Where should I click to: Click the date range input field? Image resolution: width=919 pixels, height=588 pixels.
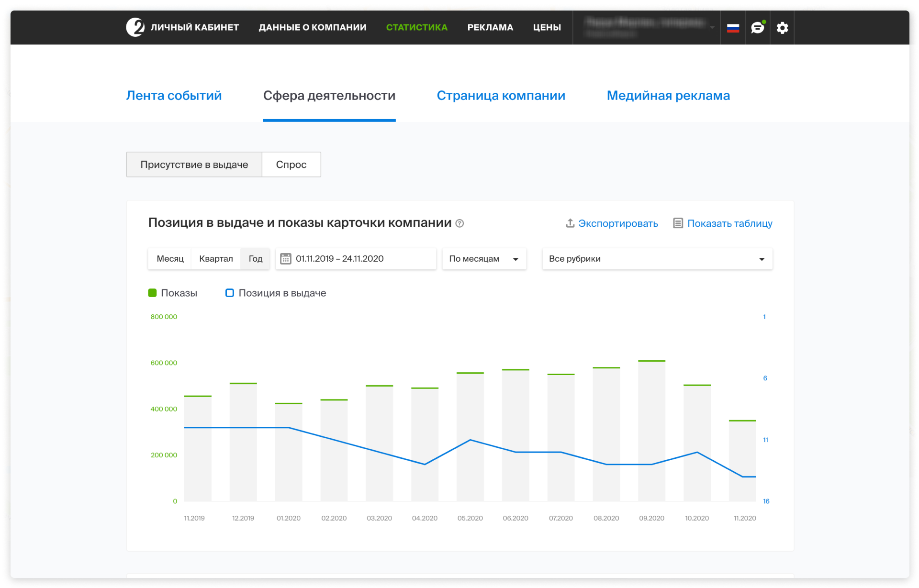pos(356,259)
